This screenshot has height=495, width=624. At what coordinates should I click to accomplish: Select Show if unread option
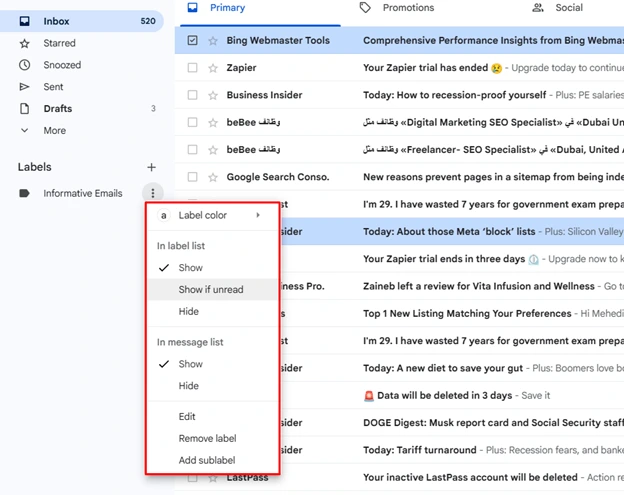tap(212, 290)
